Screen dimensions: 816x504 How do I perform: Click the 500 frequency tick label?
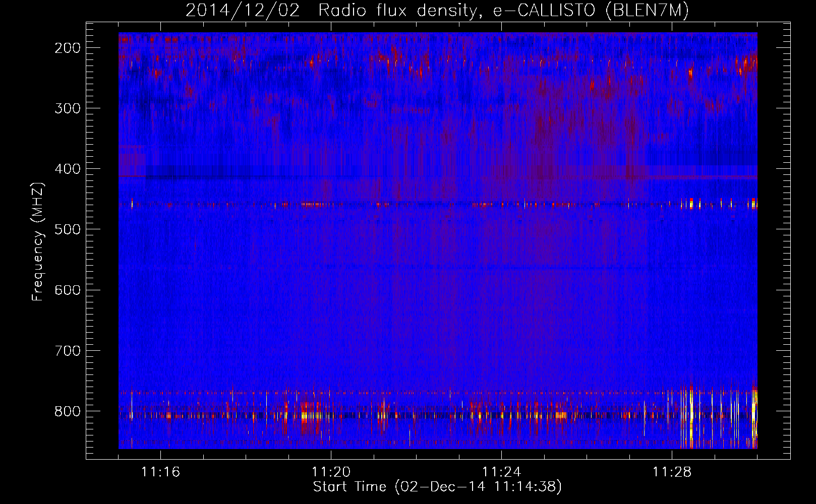click(x=67, y=229)
